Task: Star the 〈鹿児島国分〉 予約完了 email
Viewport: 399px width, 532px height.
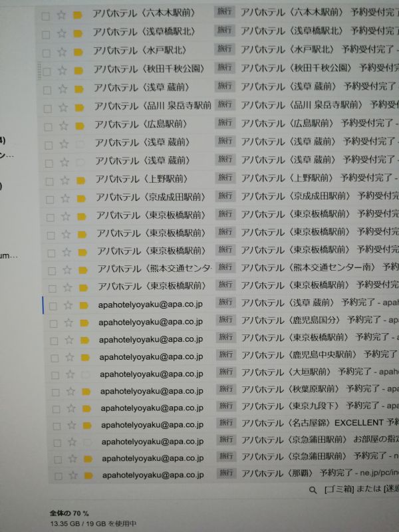Action: (68, 323)
